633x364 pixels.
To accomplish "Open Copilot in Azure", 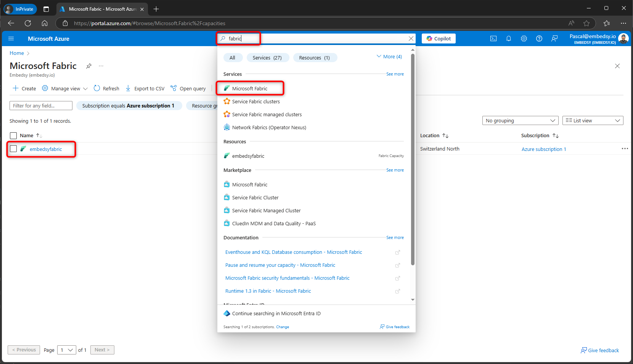I will pos(438,38).
